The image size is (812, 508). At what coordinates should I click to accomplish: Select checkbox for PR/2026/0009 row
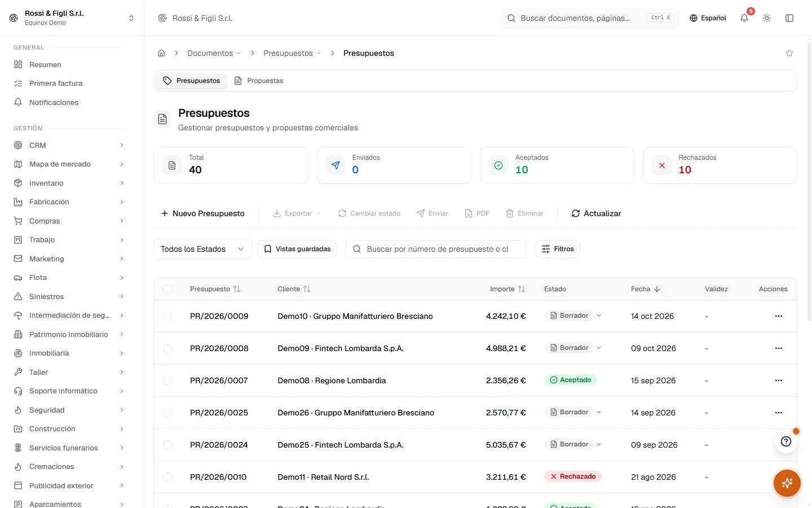pyautogui.click(x=167, y=316)
